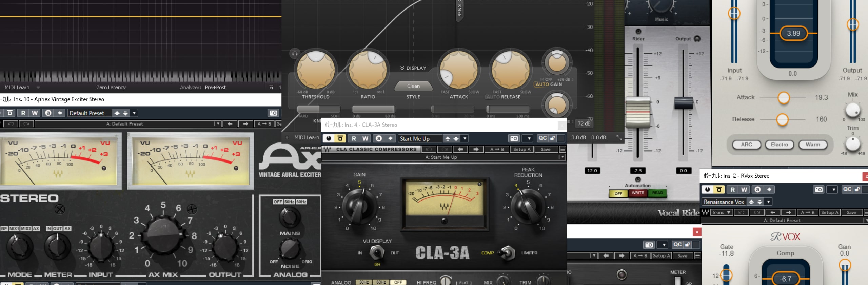The height and width of the screenshot is (285, 868).
Task: Go to next preset arrow in CLA-3A
Action: click(x=476, y=149)
